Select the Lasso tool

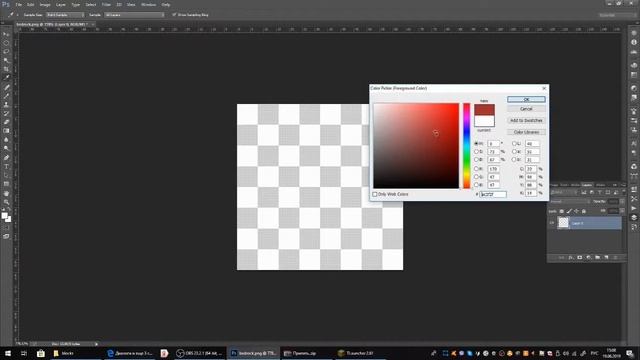click(6, 51)
